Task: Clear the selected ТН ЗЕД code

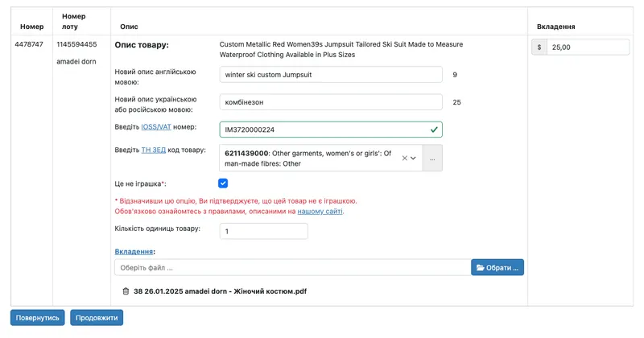Action: [x=405, y=158]
